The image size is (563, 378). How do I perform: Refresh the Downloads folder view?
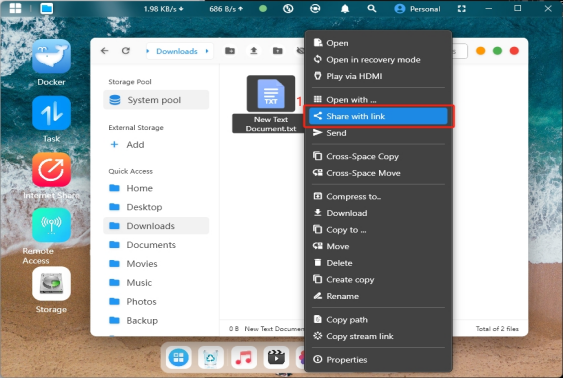[x=126, y=51]
